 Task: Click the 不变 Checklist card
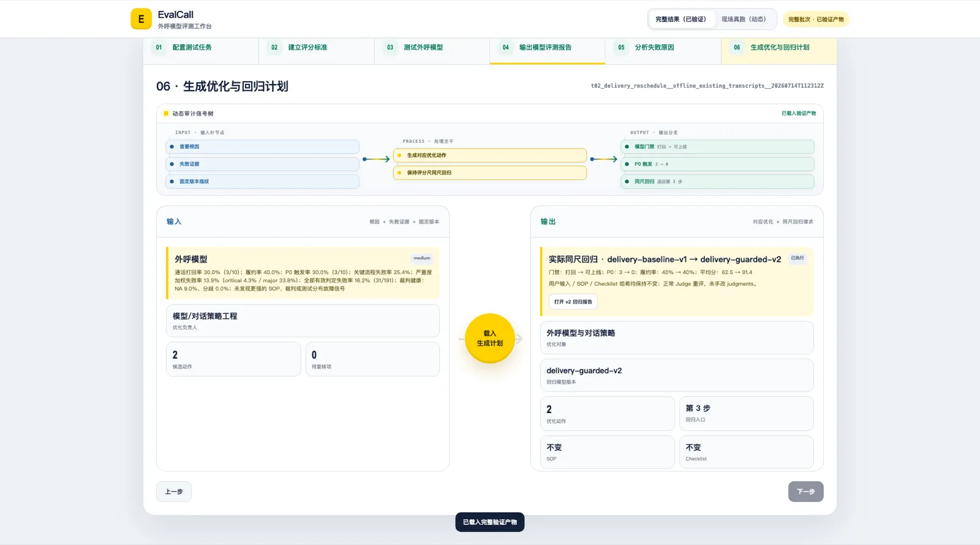pyautogui.click(x=747, y=452)
